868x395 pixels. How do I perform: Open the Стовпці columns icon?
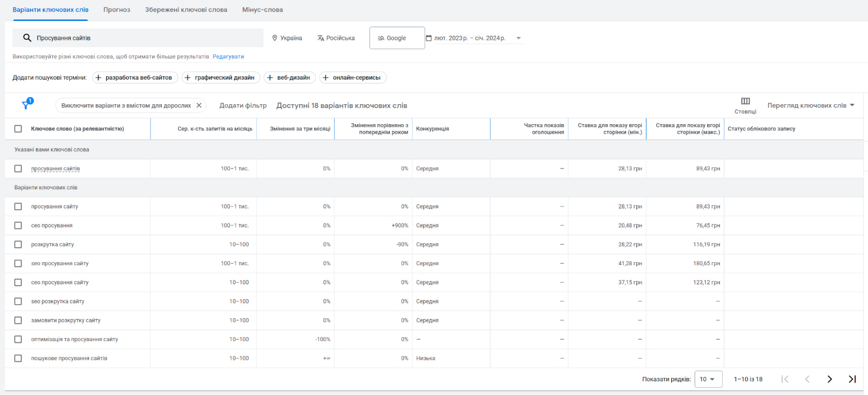click(x=745, y=101)
